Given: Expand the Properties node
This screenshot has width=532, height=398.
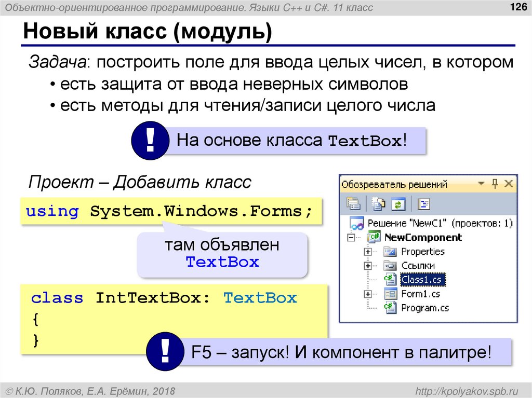Looking at the screenshot, I should [x=367, y=252].
